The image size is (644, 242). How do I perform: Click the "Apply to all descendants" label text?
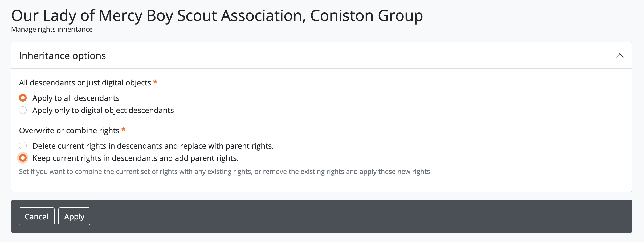[76, 98]
